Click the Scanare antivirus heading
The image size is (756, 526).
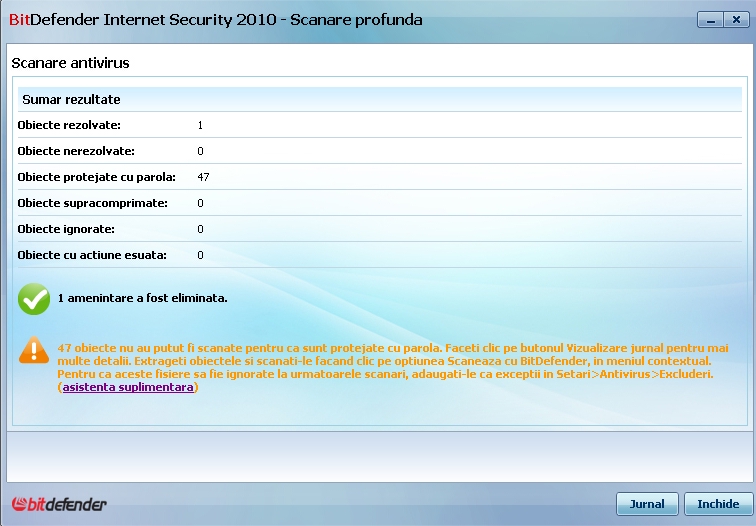tap(70, 63)
